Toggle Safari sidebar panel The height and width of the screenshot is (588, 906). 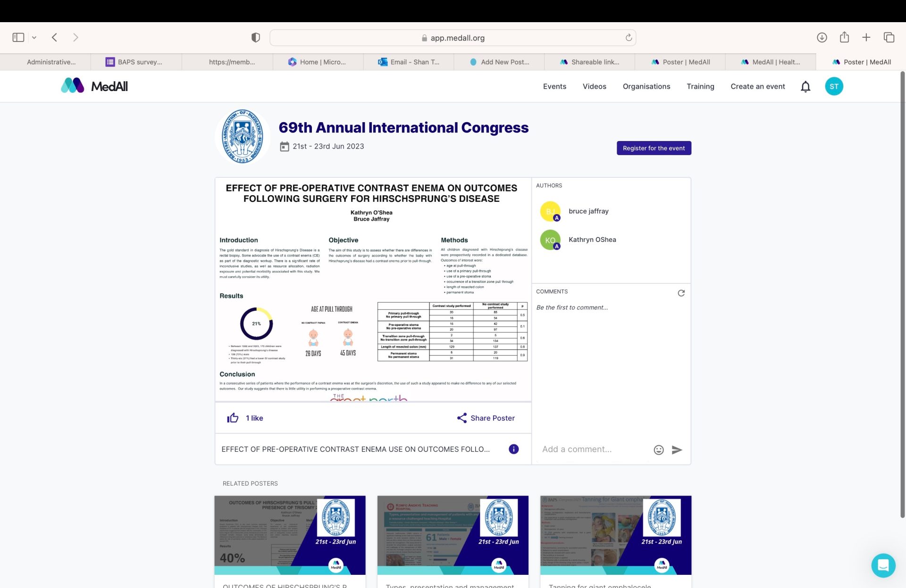point(18,38)
